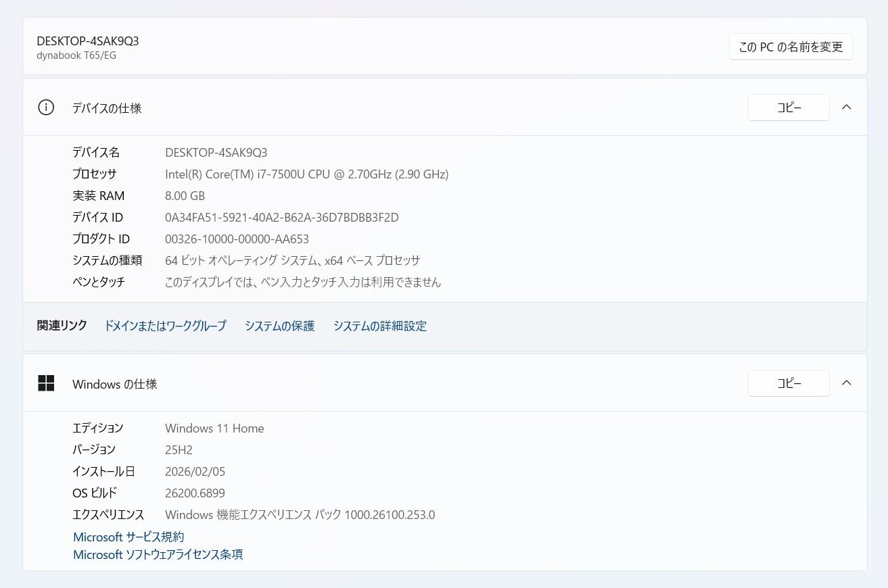
Task: Select the 2026/02/05 install date value
Action: 195,472
